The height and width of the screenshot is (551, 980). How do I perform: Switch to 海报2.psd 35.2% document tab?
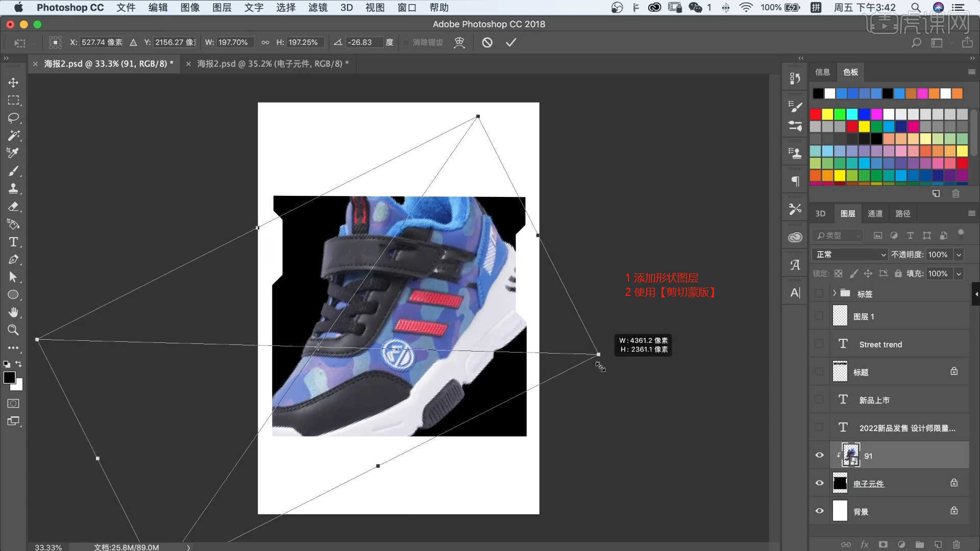272,64
